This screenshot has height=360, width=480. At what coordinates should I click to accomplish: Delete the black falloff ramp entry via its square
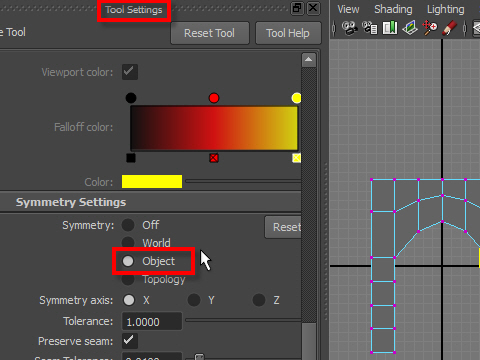131,158
